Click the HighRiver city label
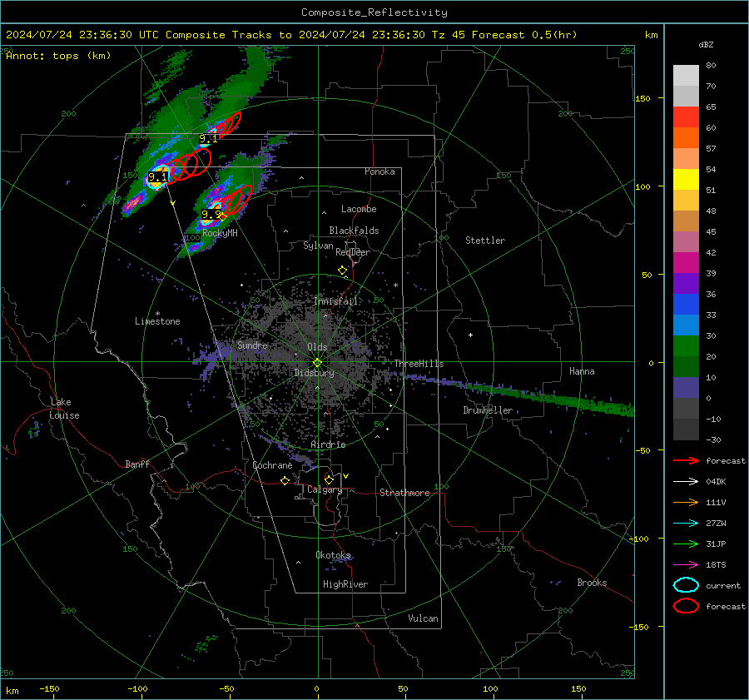 pos(345,584)
